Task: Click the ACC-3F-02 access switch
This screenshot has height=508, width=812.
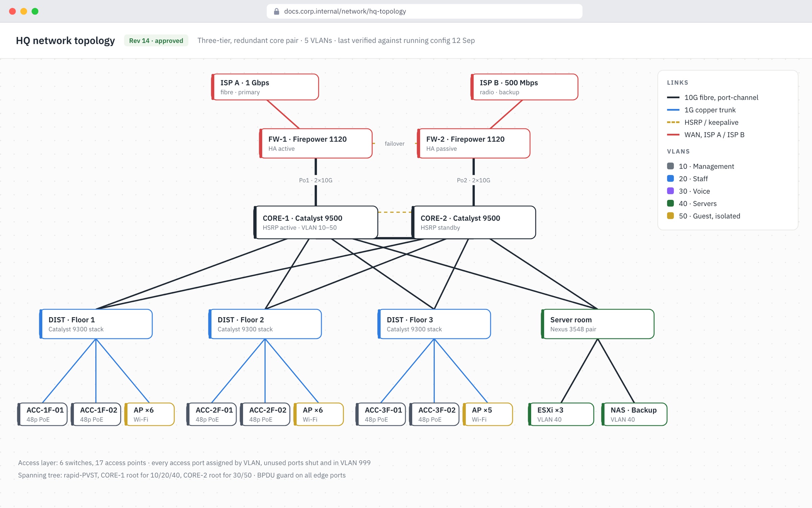Action: (x=434, y=414)
